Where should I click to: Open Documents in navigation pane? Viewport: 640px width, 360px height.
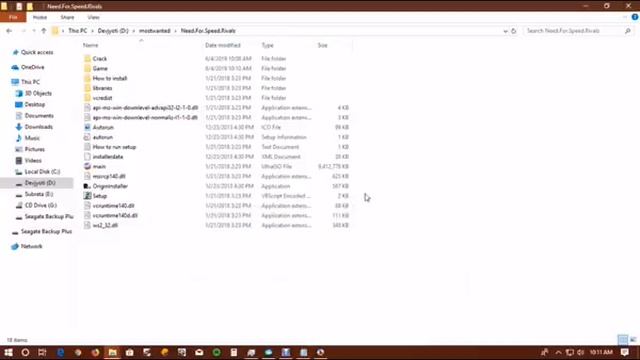[39, 116]
